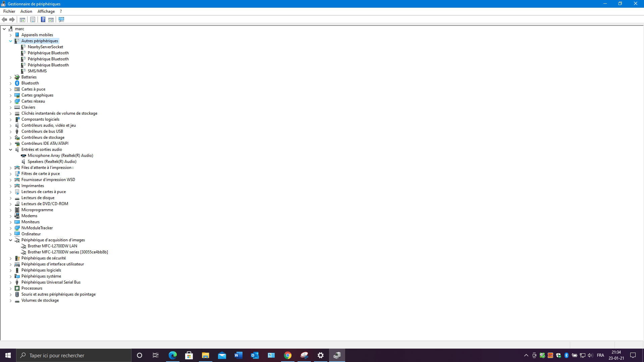This screenshot has width=644, height=362.
Task: Select Clichés instantanés de volume de stockage
Action: pos(59,113)
